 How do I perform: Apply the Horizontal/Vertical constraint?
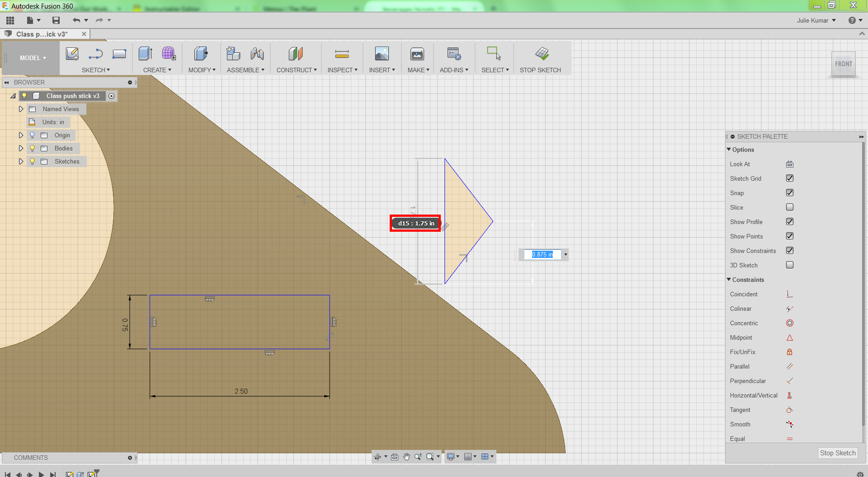tap(790, 395)
